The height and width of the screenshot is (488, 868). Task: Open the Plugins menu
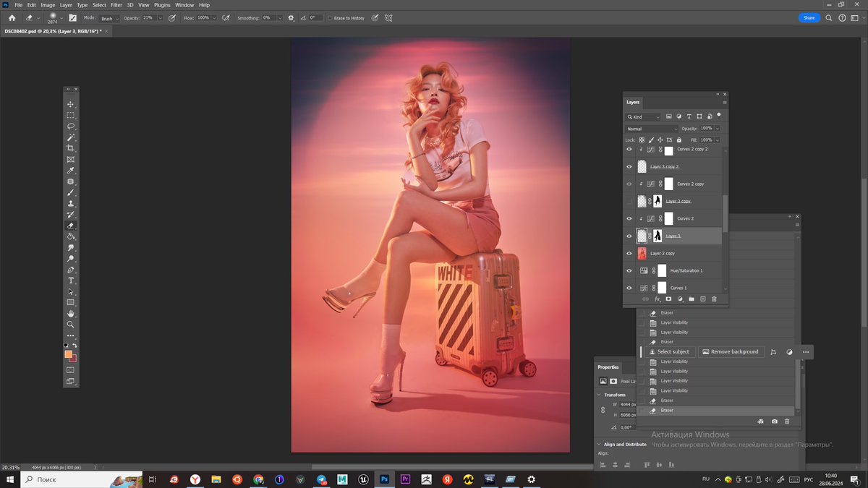(162, 5)
